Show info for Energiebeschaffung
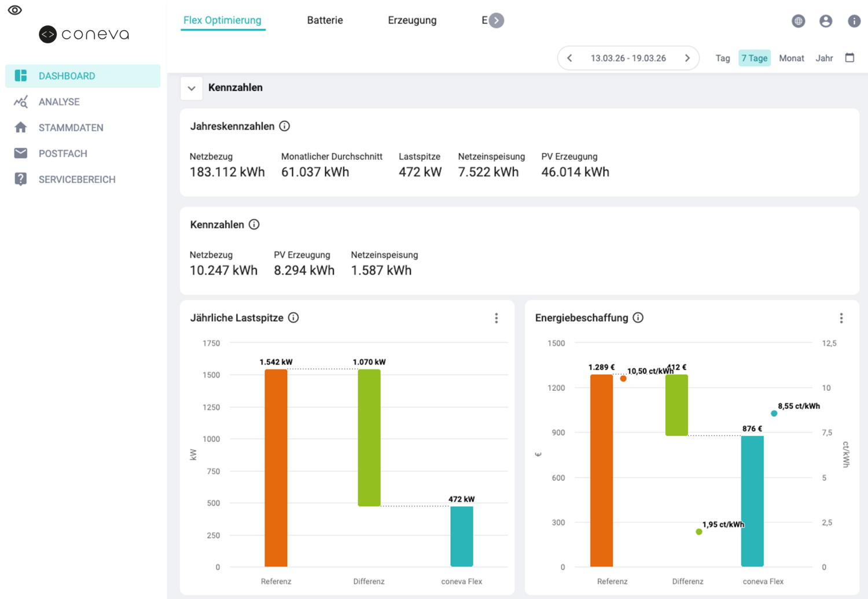This screenshot has height=599, width=868. tap(638, 317)
